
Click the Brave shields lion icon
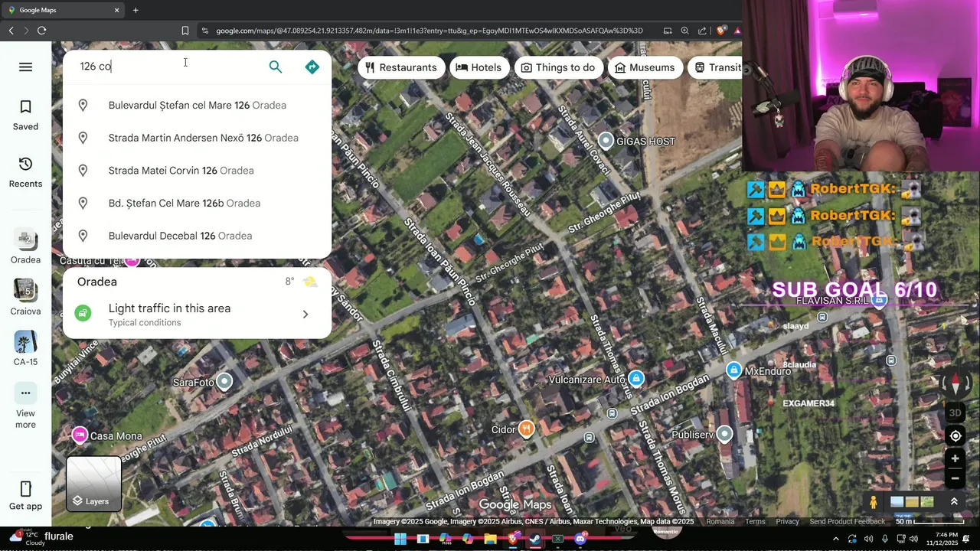point(720,31)
